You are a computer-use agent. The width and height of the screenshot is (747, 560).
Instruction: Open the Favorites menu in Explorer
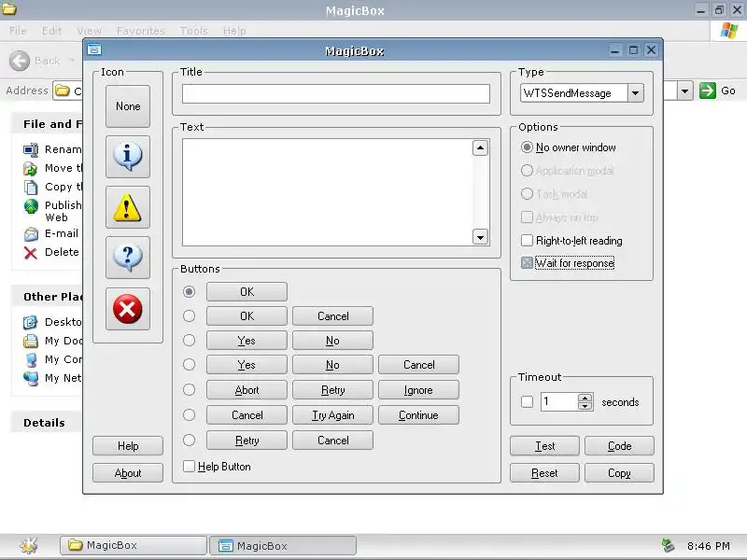[x=141, y=31]
